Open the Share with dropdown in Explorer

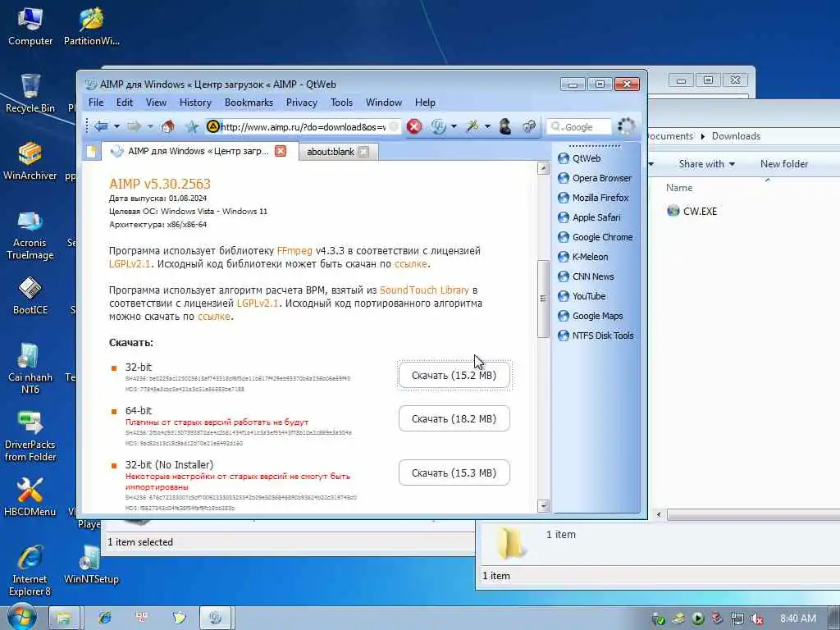[x=706, y=164]
